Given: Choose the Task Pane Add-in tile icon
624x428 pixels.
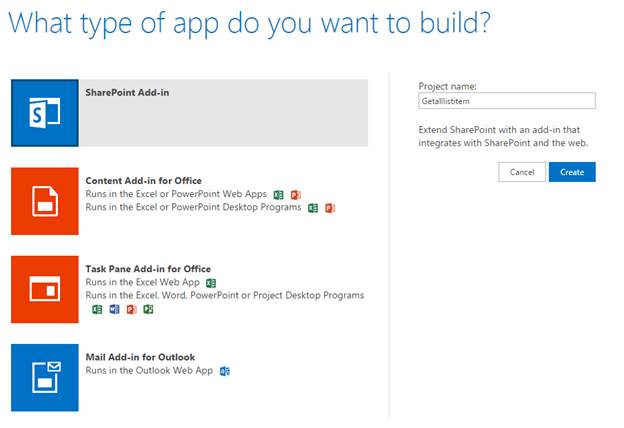Looking at the screenshot, I should pyautogui.click(x=43, y=289).
